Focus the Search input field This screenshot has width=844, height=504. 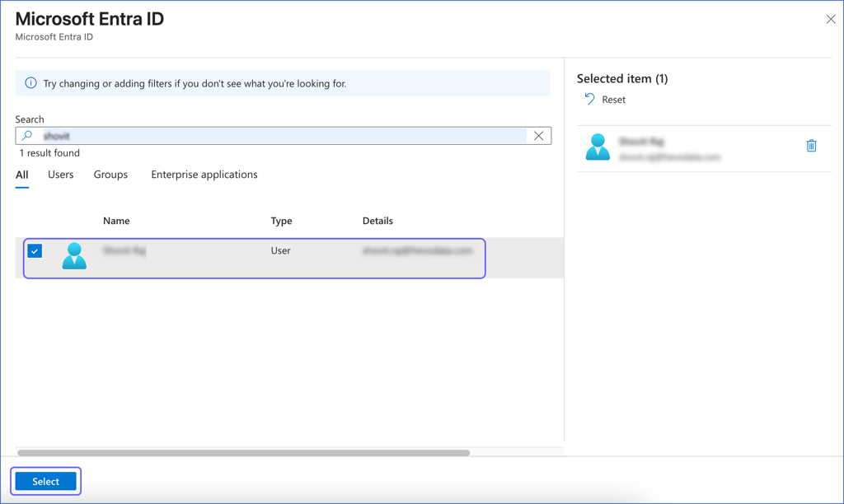(x=284, y=136)
